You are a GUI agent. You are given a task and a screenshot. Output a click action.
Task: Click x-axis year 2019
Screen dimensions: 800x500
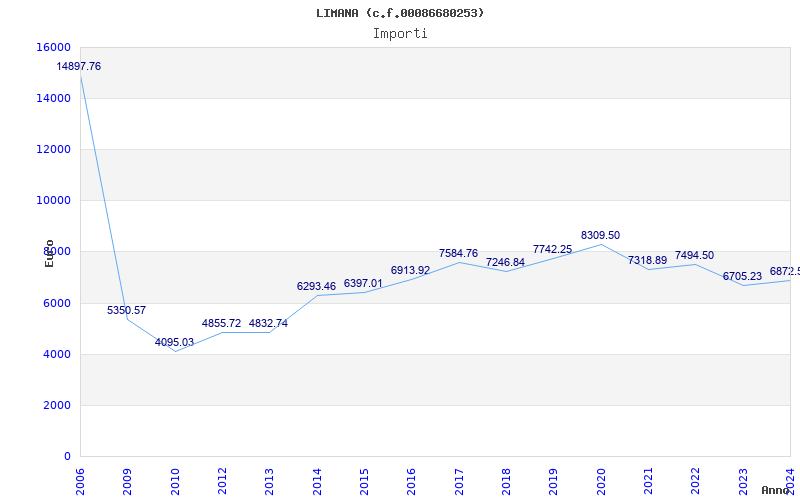click(x=554, y=482)
